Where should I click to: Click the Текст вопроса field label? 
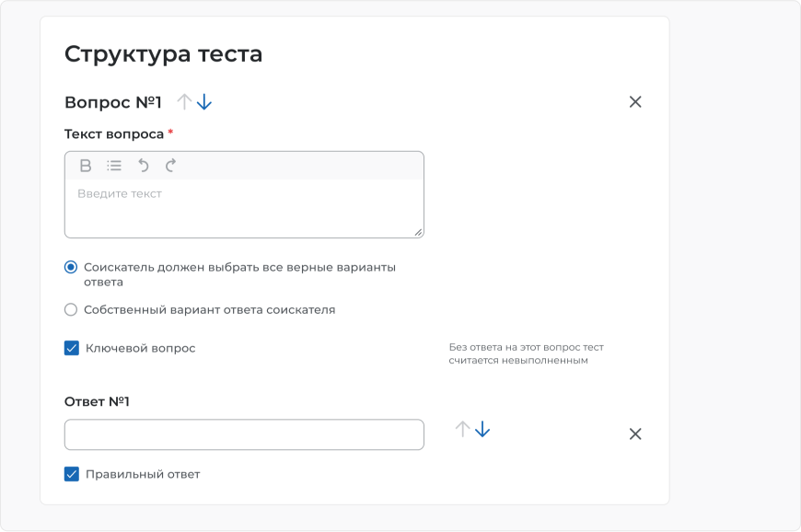point(114,134)
